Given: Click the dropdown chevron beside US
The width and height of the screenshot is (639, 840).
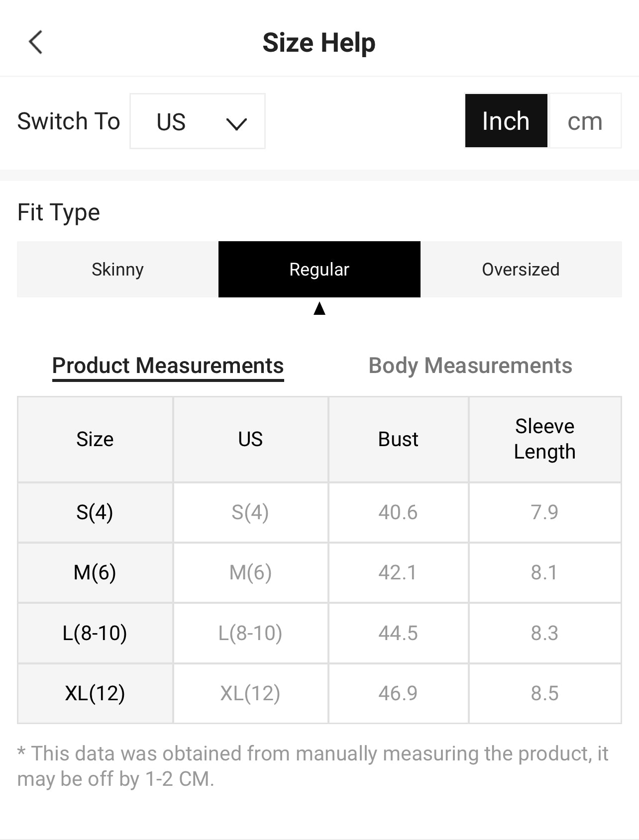Looking at the screenshot, I should (236, 123).
